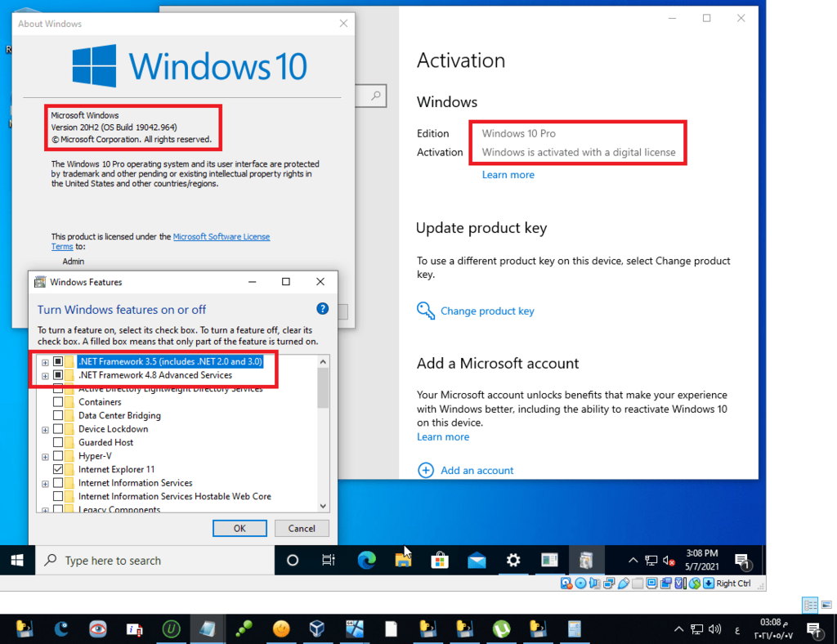The image size is (837, 644).
Task: Click VirtualBox shared folders indicator
Action: [x=638, y=584]
